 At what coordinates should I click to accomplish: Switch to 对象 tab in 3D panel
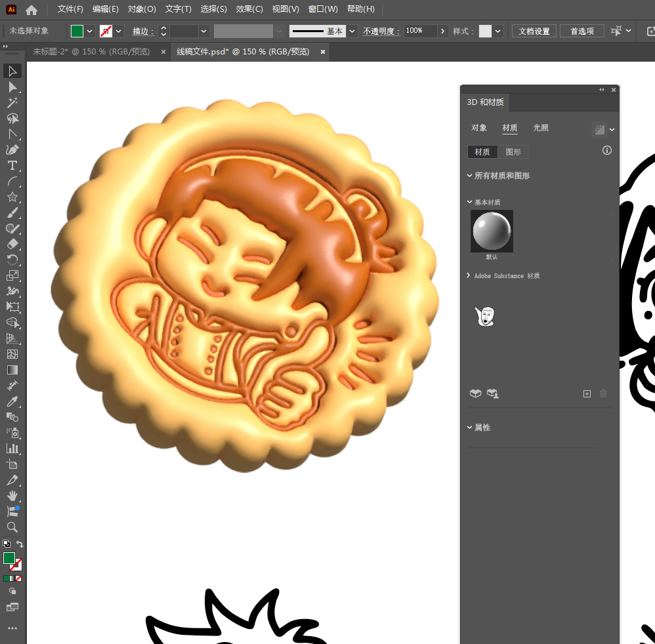click(x=478, y=128)
